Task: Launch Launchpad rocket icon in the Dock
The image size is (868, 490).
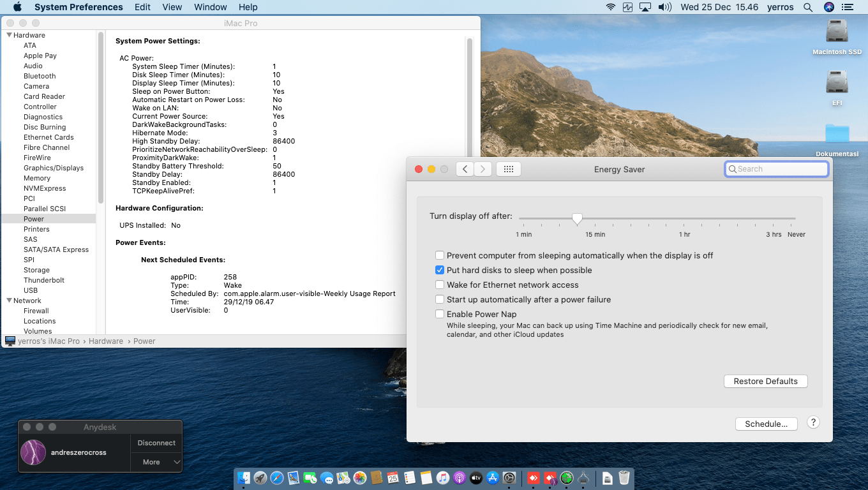Action: 260,477
